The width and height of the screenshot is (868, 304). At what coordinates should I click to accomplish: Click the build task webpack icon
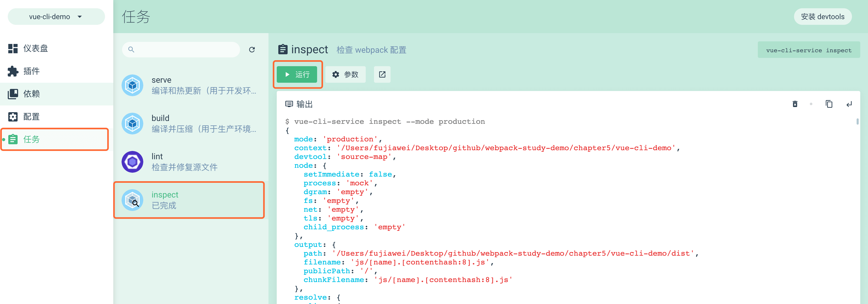click(132, 124)
